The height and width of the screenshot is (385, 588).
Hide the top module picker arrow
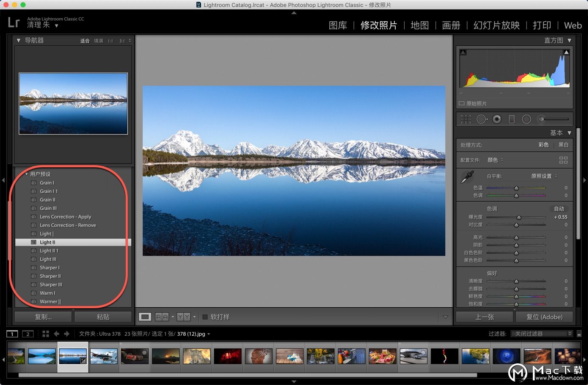pyautogui.click(x=294, y=13)
